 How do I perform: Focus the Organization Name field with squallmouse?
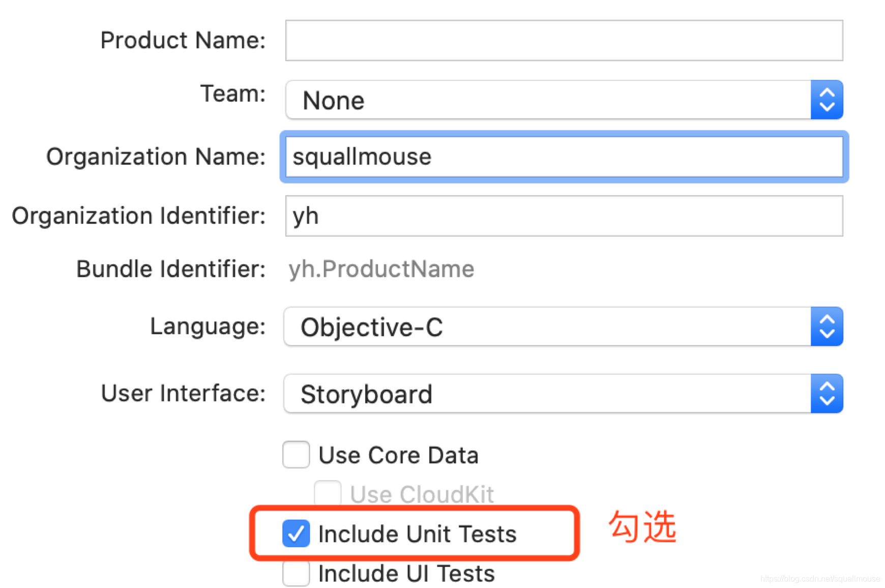[x=564, y=157]
